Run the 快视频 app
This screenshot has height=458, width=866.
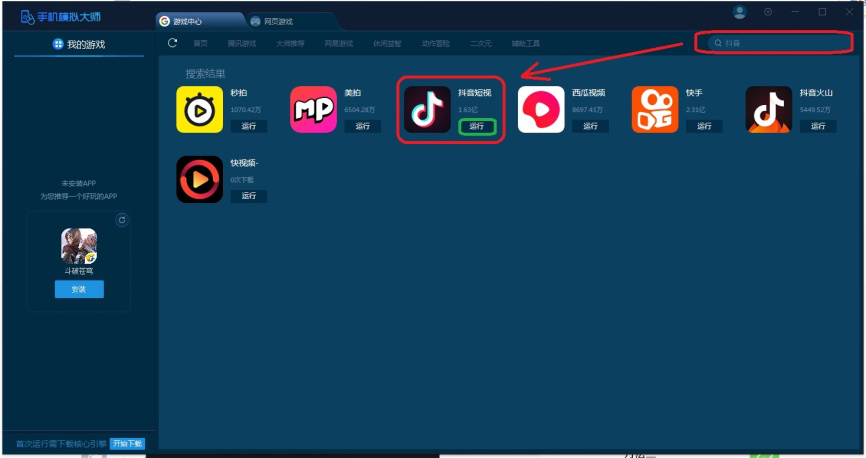pyautogui.click(x=249, y=196)
